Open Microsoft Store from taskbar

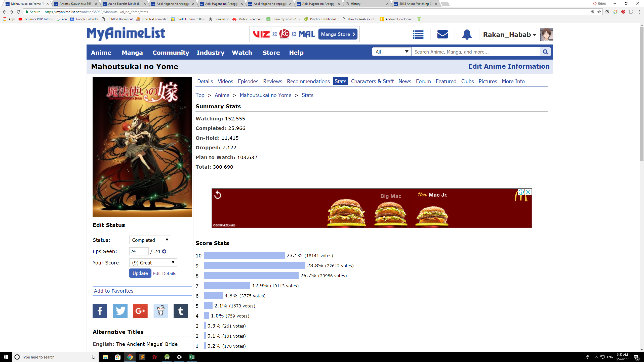point(117,357)
